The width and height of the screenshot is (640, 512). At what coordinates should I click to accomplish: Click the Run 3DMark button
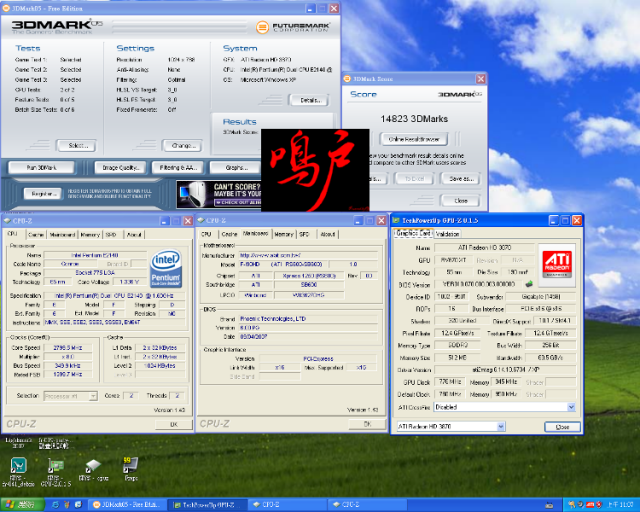[x=42, y=167]
